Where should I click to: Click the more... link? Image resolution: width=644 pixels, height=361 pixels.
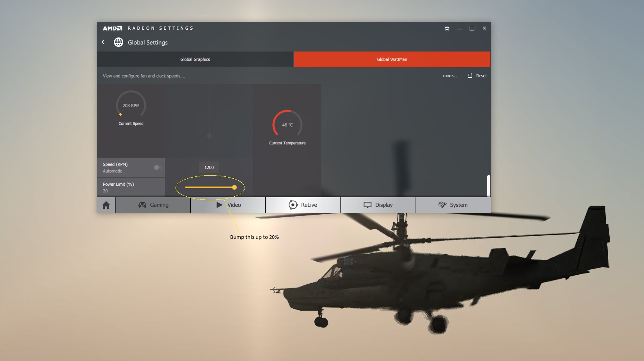[x=450, y=76]
